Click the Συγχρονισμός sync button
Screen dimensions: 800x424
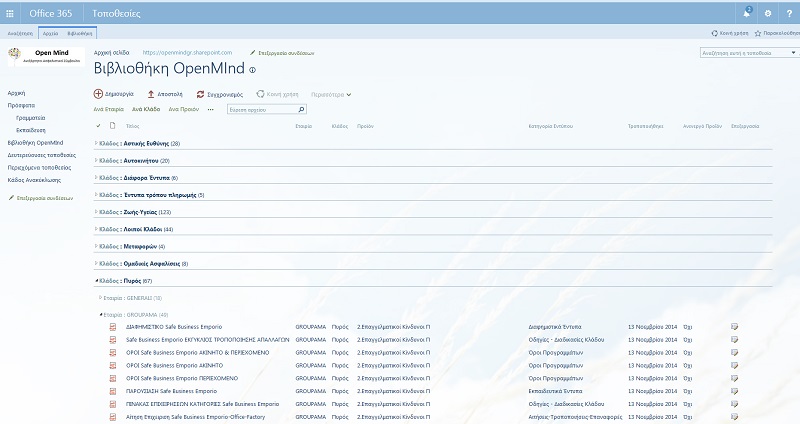click(x=219, y=94)
